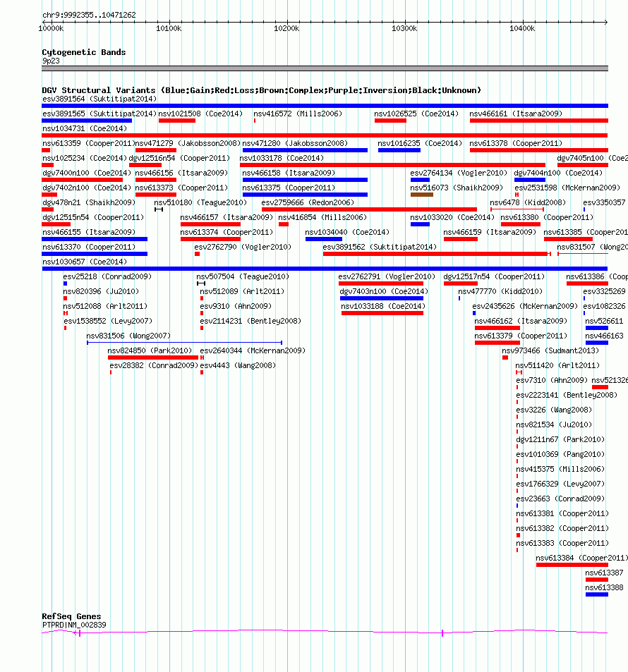This screenshot has width=628, height=672.
Task: Click nsv507504 (Teague2010) label
Action: [243, 276]
